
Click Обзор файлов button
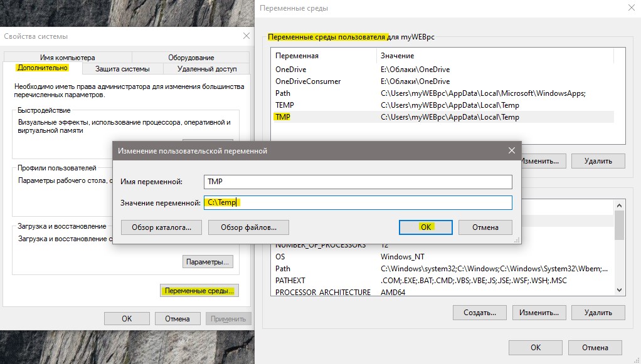tap(248, 227)
